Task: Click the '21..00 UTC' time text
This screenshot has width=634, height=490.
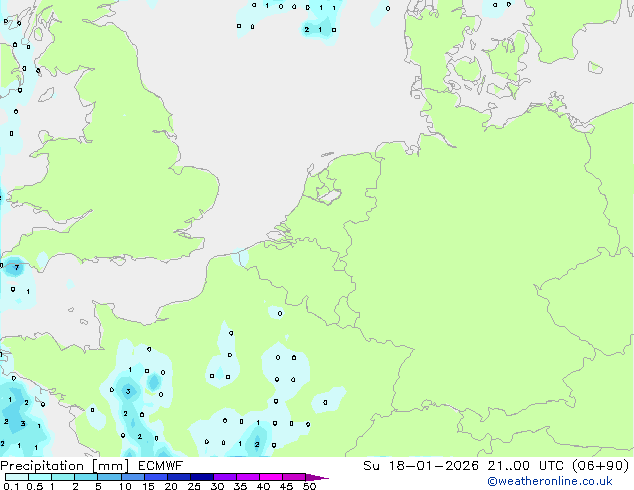Action: [x=525, y=466]
